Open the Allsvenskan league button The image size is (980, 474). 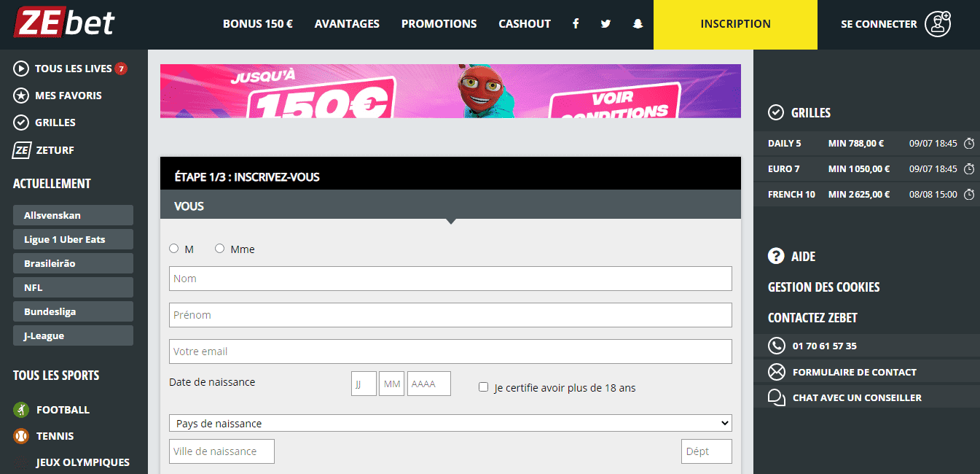point(73,215)
